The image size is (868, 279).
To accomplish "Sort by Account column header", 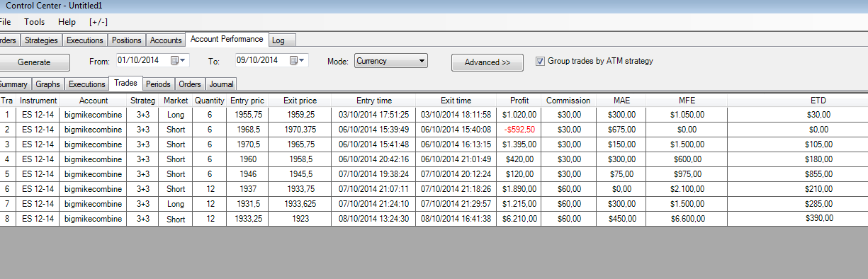I will click(x=94, y=101).
